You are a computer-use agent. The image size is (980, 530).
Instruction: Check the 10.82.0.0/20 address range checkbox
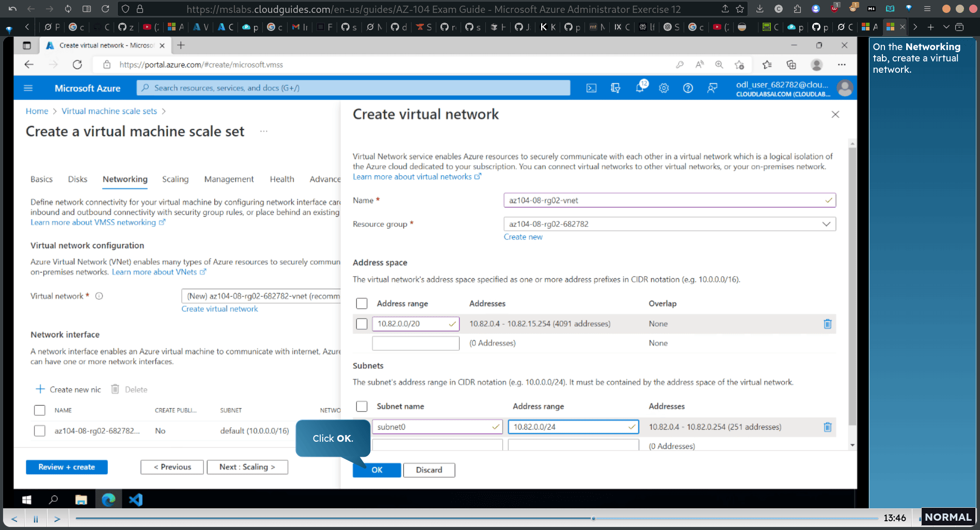(x=362, y=324)
